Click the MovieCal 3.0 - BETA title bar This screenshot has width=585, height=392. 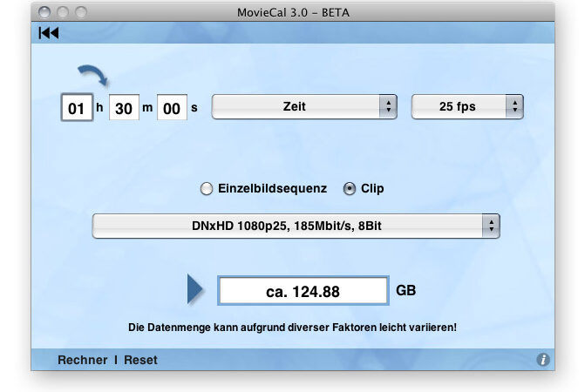point(293,12)
